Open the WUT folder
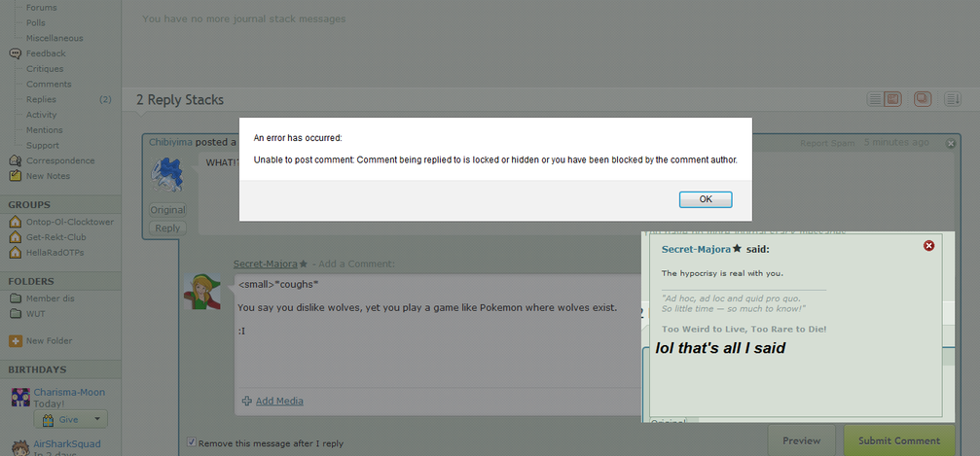 coord(35,314)
